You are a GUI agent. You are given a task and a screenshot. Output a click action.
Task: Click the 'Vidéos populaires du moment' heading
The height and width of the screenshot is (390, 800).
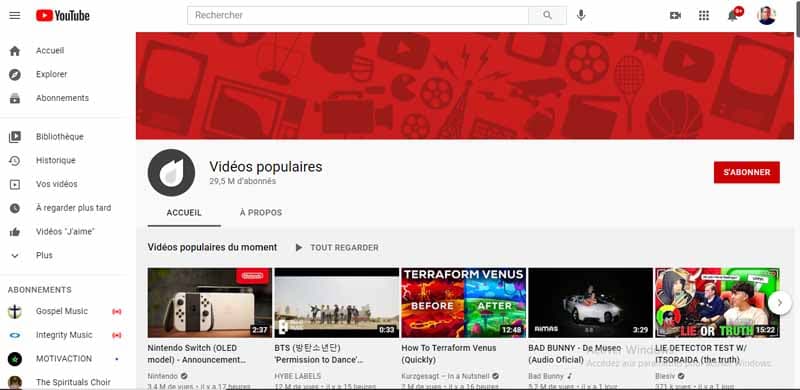pos(212,248)
